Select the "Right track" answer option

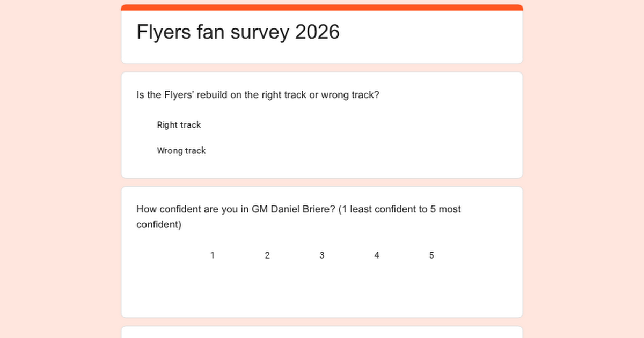tap(179, 125)
